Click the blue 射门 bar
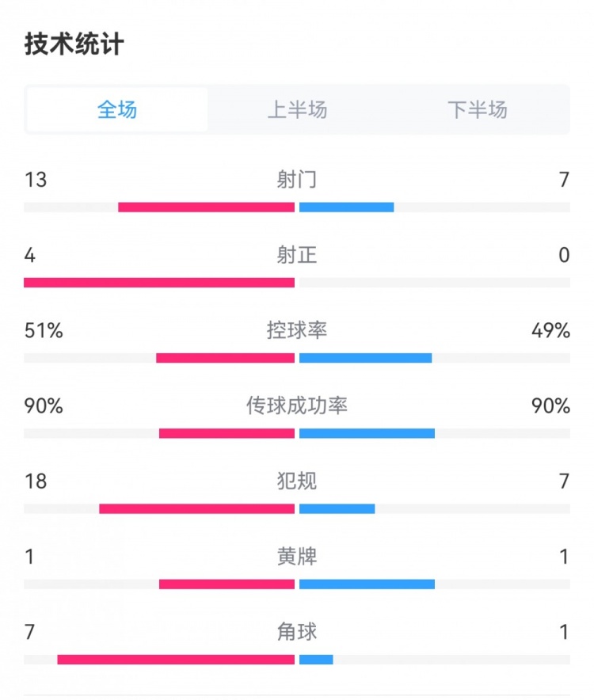 point(346,207)
